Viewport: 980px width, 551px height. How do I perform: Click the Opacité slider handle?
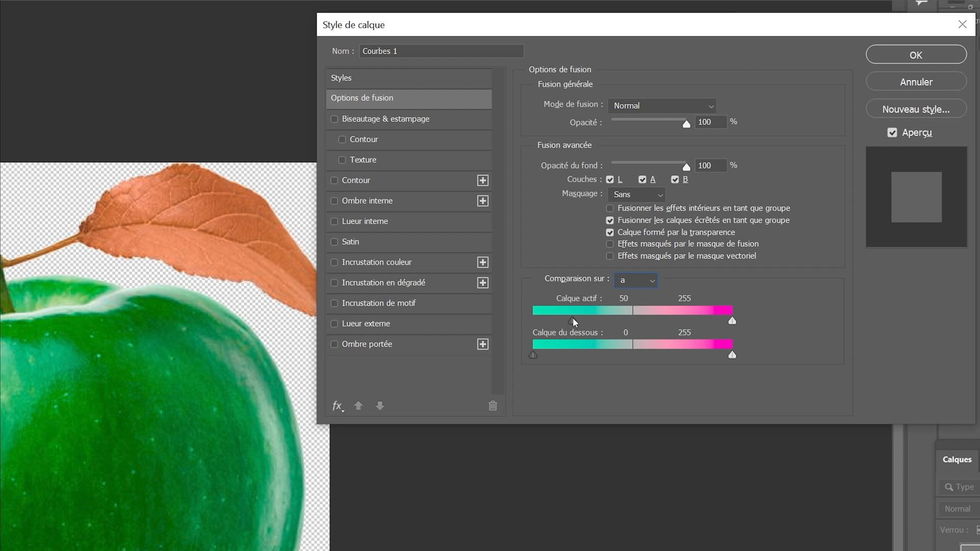coord(687,124)
